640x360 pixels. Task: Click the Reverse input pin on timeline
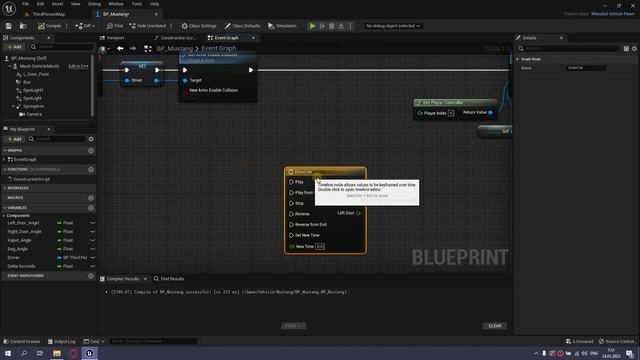click(x=291, y=214)
